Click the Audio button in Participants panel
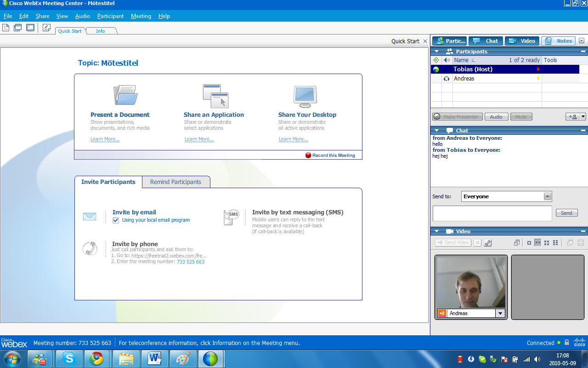Viewport: 588px width, 368px height. click(496, 117)
